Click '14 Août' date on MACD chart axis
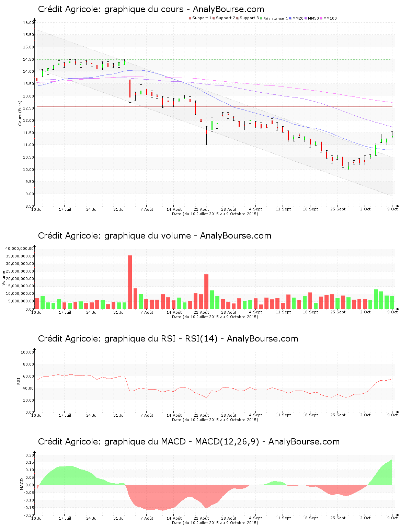The width and height of the screenshot is (412, 532). [x=174, y=518]
